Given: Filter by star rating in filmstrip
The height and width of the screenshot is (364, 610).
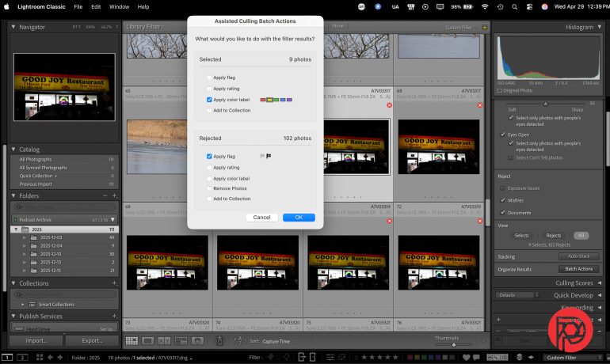Looking at the screenshot, I should (x=379, y=358).
